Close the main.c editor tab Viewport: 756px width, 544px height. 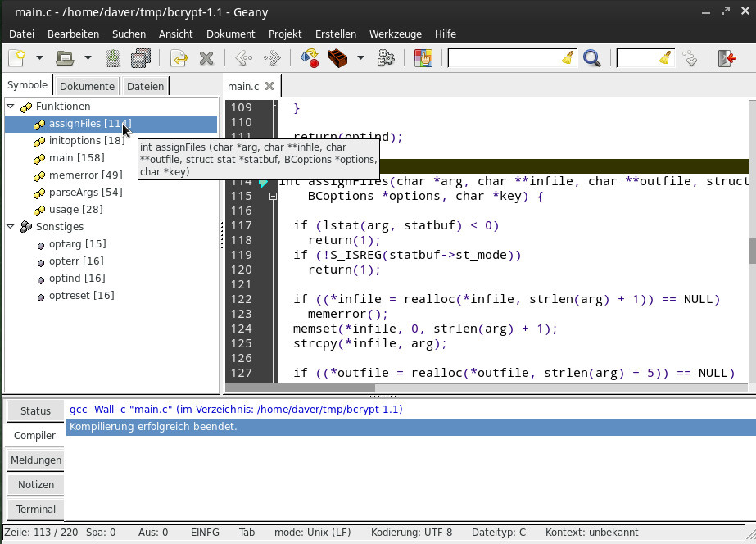click(269, 86)
